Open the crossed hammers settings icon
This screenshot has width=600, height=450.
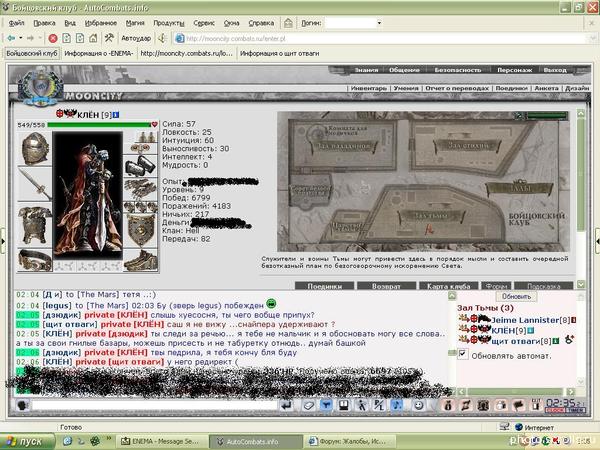[x=109, y=38]
